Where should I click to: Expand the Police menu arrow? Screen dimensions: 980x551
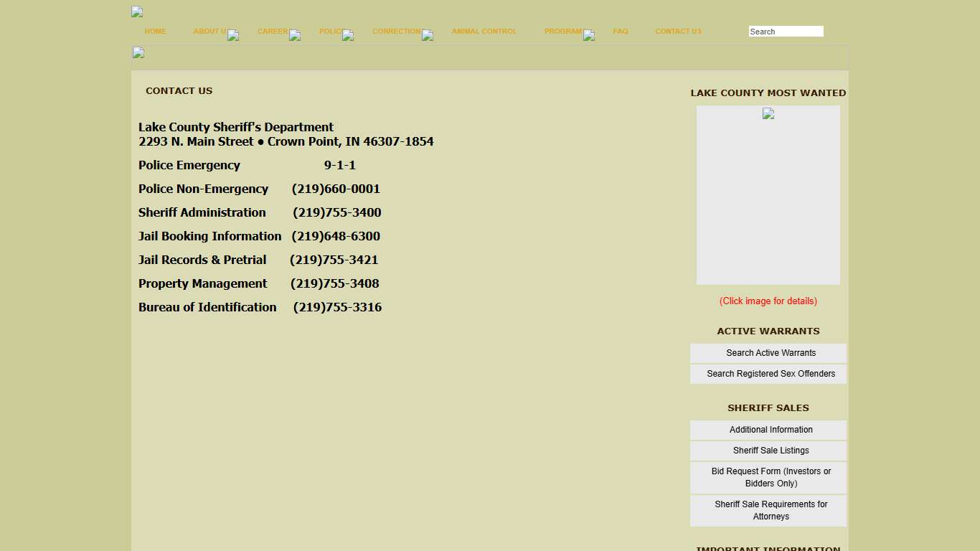tap(348, 35)
